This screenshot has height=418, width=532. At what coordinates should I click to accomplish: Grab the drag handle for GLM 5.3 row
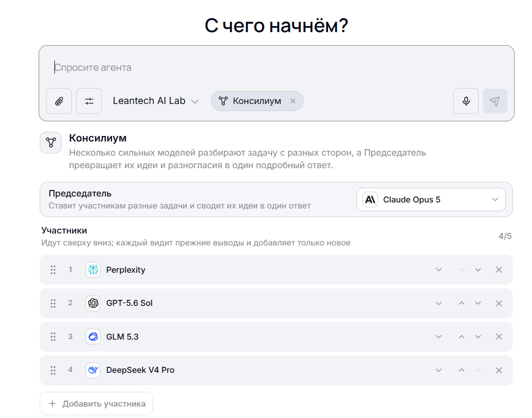[53, 336]
